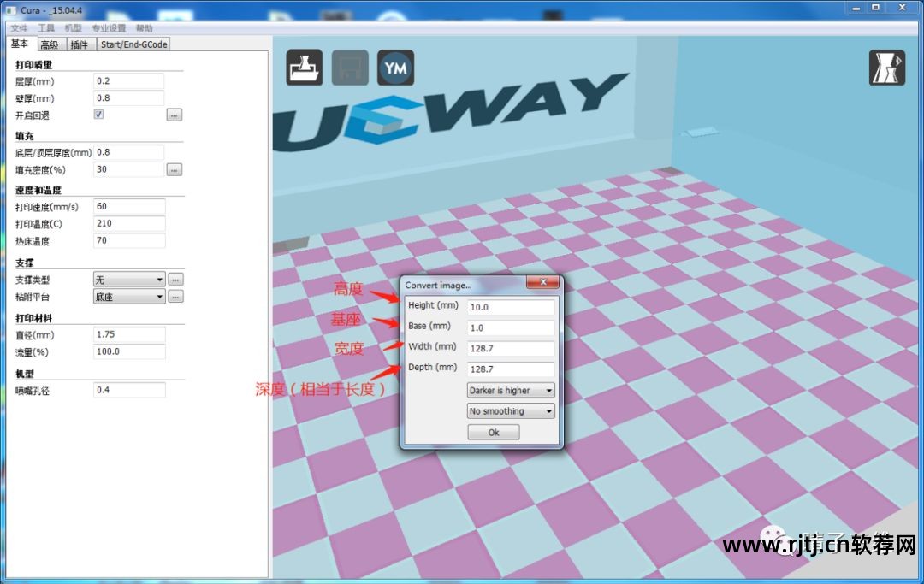Expand the 粘附平台 dropdown
924x584 pixels.
129,297
